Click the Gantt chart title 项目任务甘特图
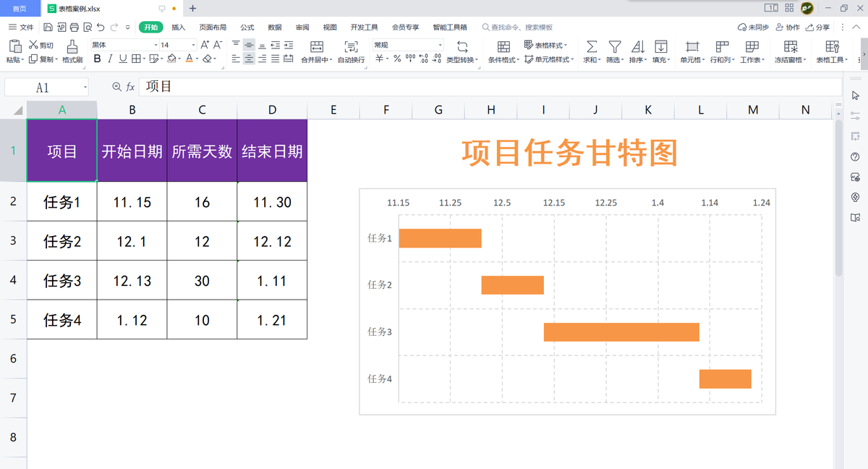This screenshot has width=868, height=469. point(569,153)
